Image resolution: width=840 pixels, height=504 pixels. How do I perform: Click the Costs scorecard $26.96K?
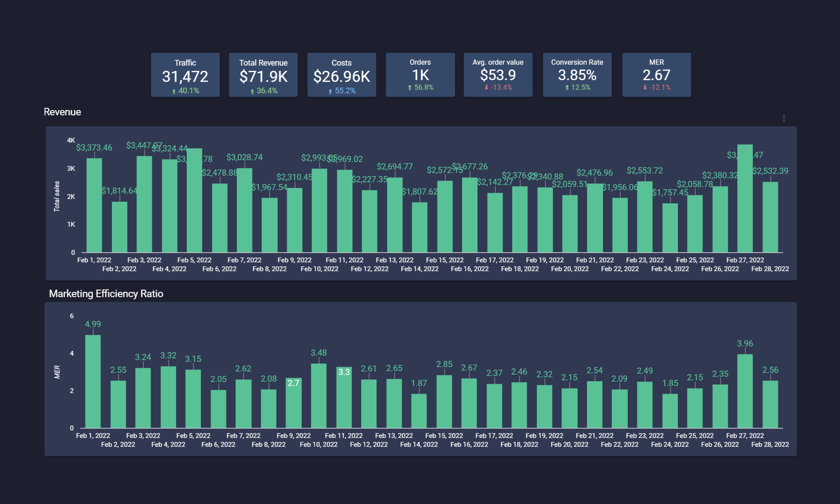click(x=342, y=75)
